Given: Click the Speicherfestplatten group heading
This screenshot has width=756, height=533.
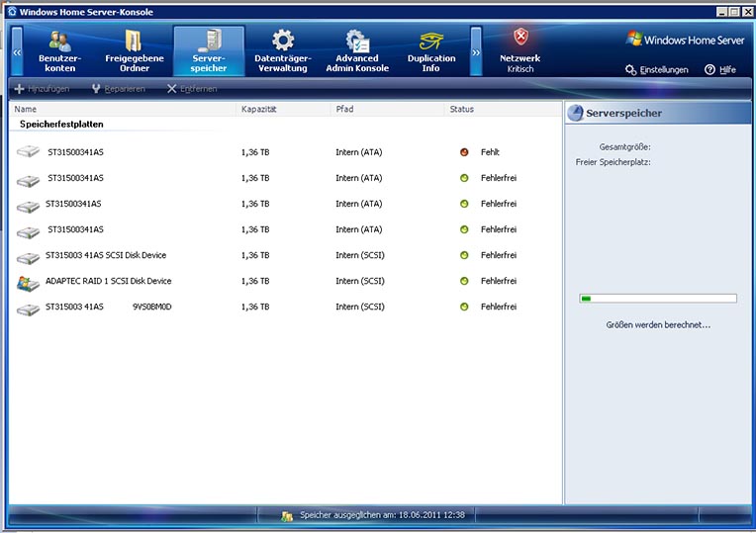Looking at the screenshot, I should [61, 125].
